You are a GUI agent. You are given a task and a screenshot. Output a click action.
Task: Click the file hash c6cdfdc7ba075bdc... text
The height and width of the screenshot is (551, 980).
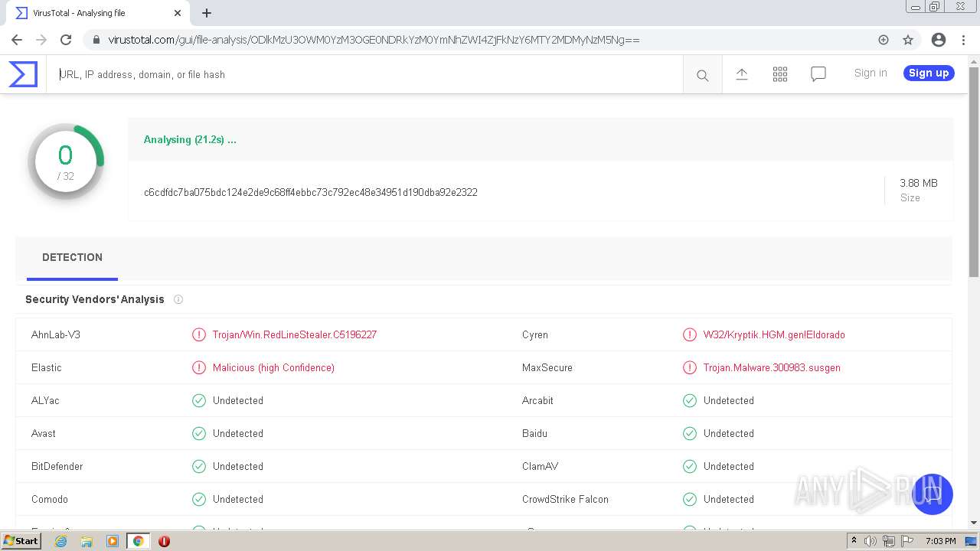(x=311, y=192)
